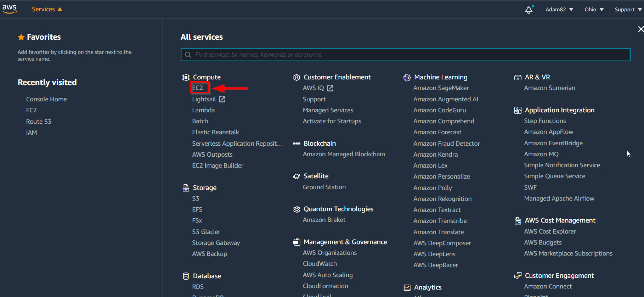Open Amazon SageMaker

point(441,88)
